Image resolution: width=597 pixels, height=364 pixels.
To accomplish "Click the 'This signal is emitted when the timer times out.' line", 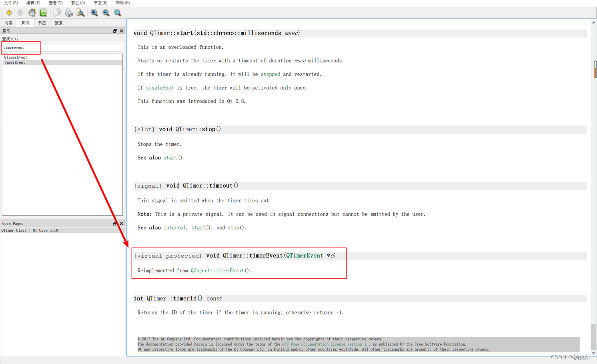I will (x=204, y=201).
